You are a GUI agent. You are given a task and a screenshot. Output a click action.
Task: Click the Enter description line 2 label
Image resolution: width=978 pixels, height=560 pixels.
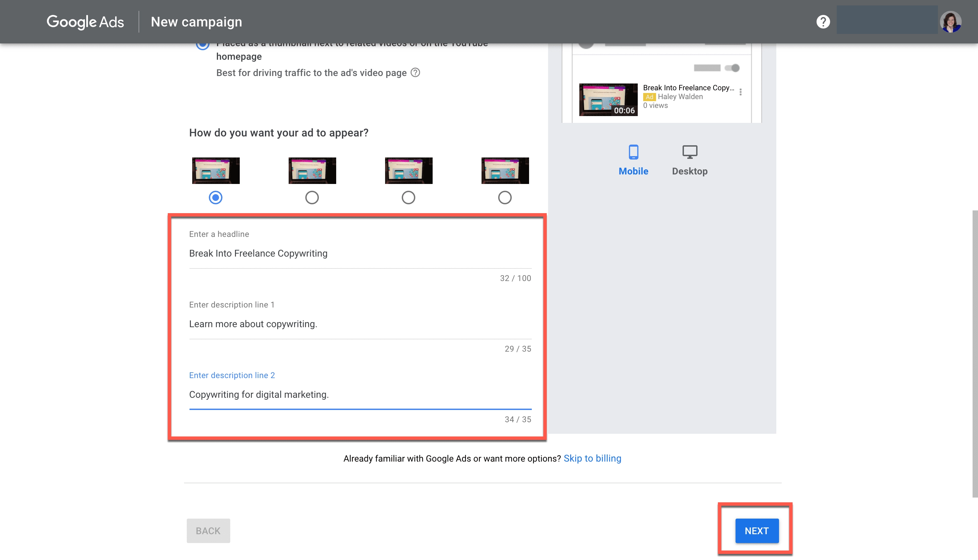coord(232,375)
